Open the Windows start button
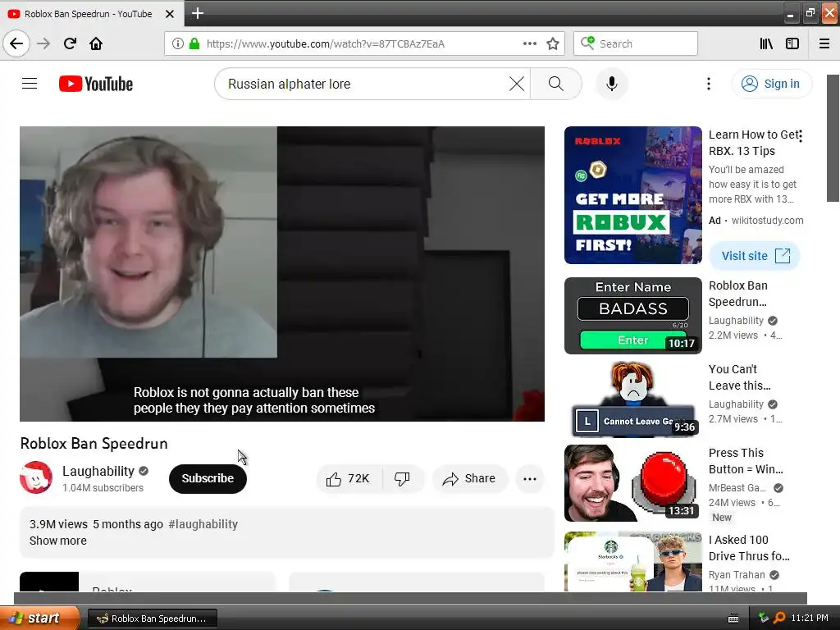Viewport: 840px width, 630px height. (39, 618)
